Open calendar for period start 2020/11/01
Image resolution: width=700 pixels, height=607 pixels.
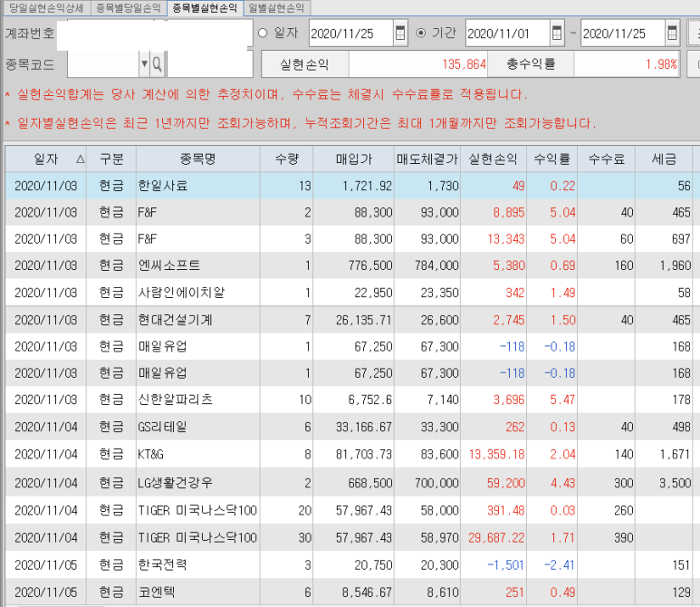(557, 33)
